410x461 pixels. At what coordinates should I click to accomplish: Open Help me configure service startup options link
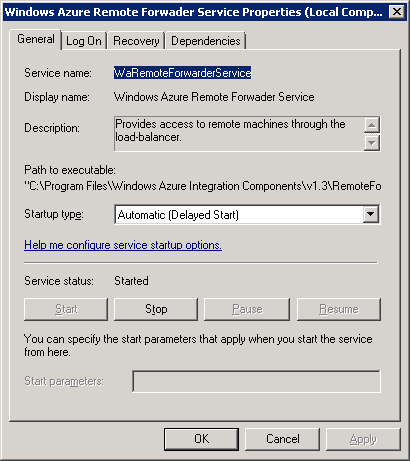[x=123, y=245]
